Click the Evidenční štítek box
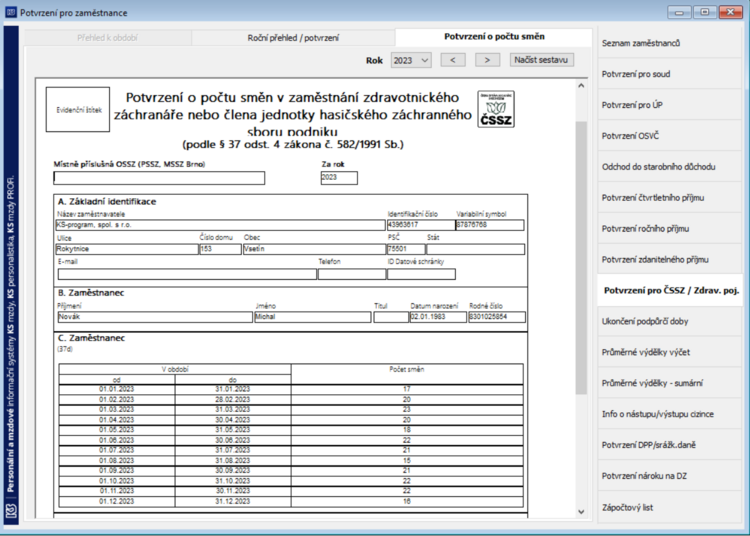The height and width of the screenshot is (536, 750). [x=78, y=109]
